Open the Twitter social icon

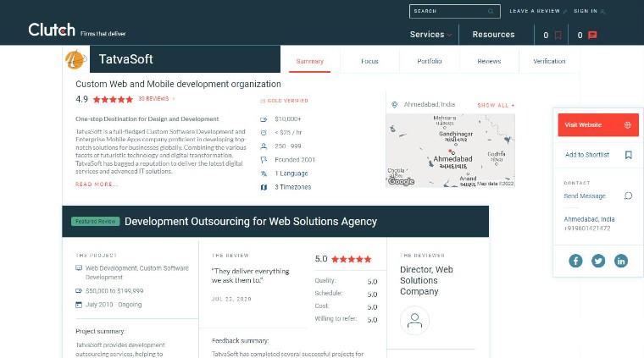(598, 261)
